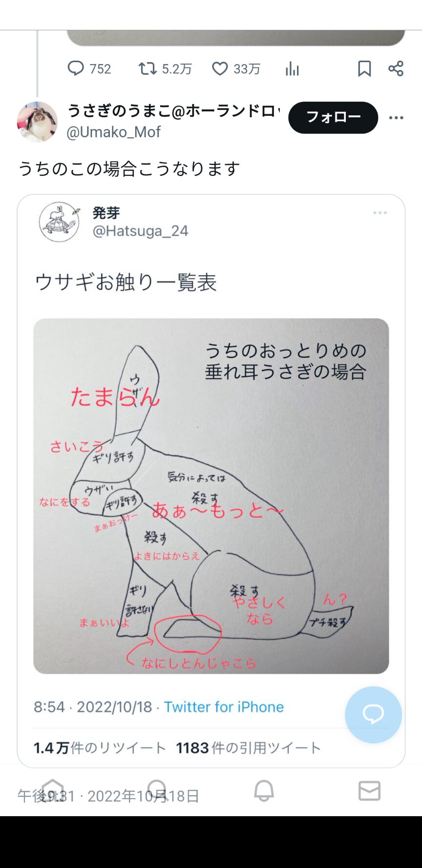The image size is (422, 868).
Task: Open 発芽 turtle-and-rabbit avatar
Action: (x=59, y=222)
